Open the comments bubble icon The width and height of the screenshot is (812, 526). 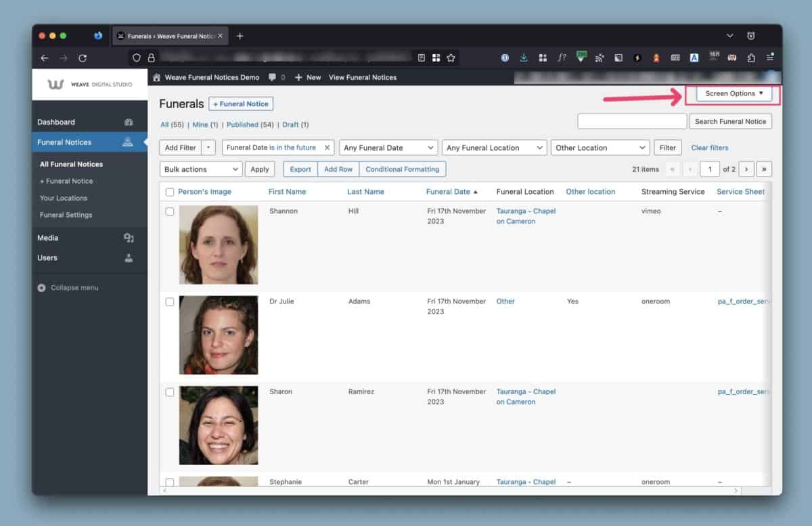272,77
